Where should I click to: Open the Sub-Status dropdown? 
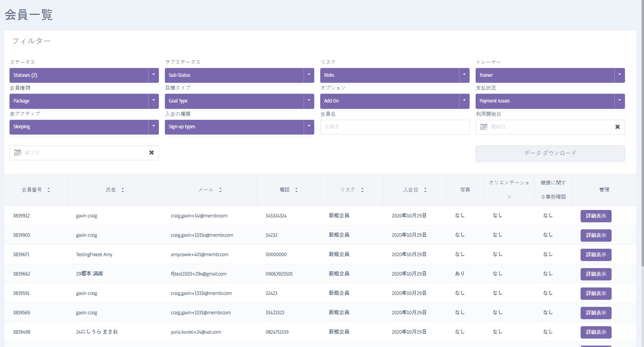[x=239, y=75]
